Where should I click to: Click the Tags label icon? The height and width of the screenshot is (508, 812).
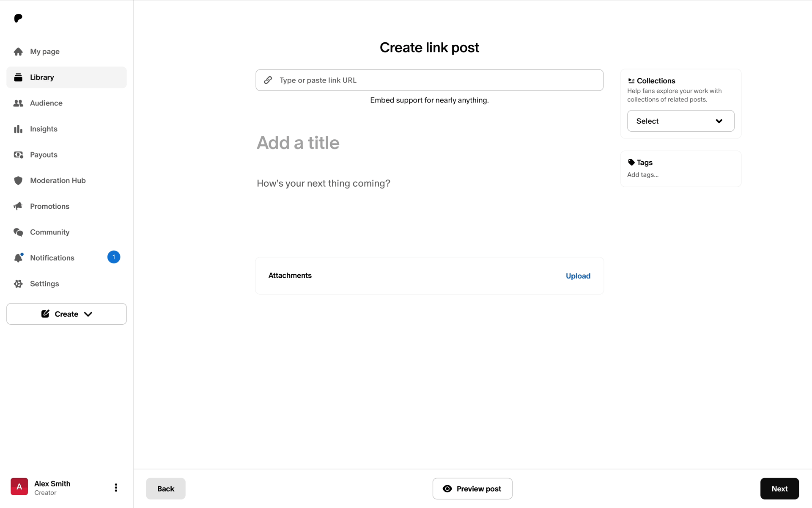click(631, 163)
